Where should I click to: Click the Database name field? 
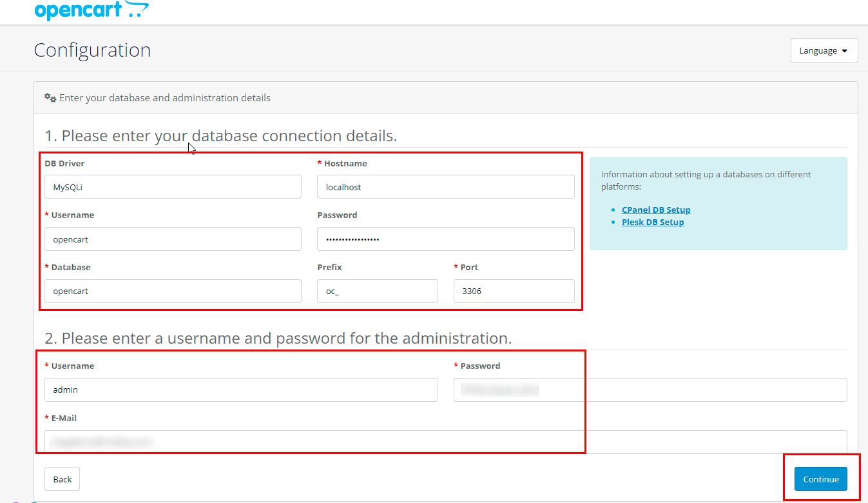173,291
